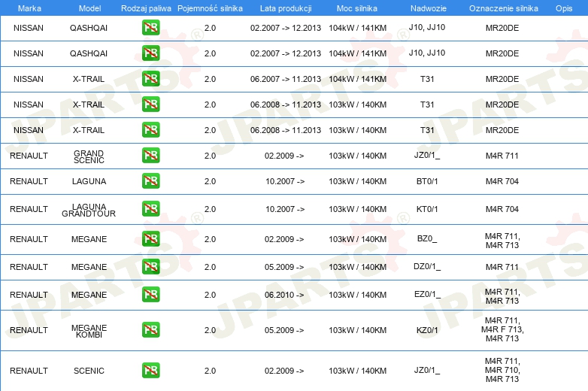Click the fuel icon in the MEGANE DZ0/1_ row
This screenshot has height=391, width=588.
[150, 266]
